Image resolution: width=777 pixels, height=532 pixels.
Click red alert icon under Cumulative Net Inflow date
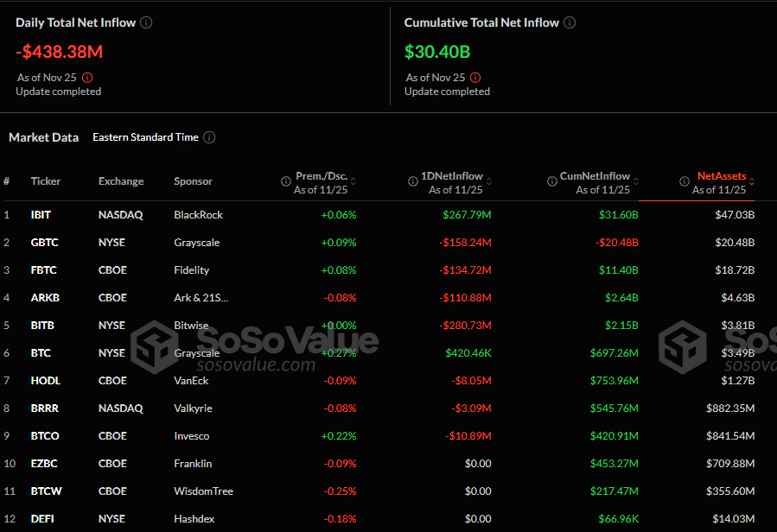[475, 78]
